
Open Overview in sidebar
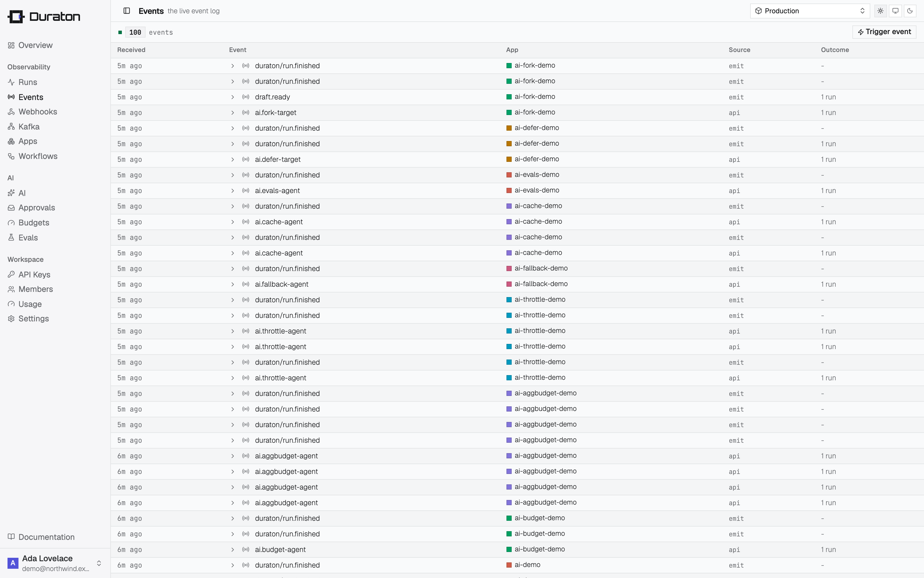click(36, 45)
